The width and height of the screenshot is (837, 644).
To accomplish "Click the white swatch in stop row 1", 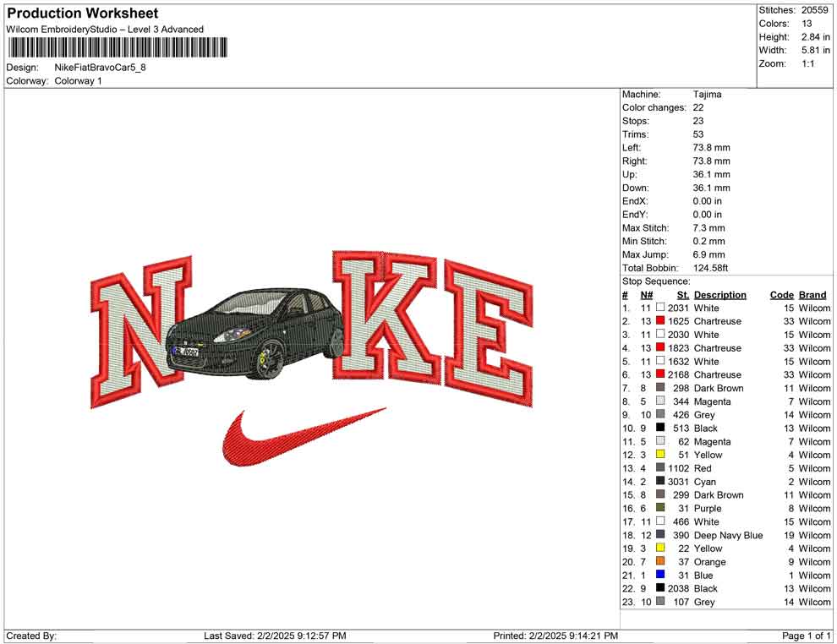I will 660,308.
